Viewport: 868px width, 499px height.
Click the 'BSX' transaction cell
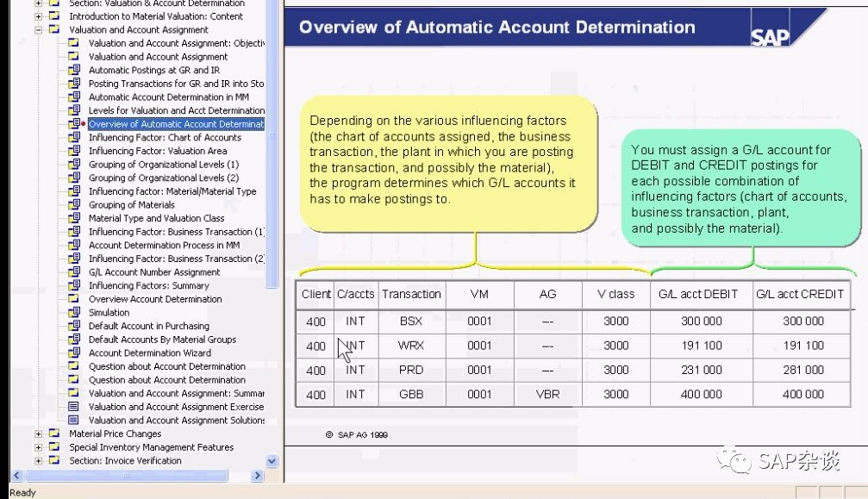click(411, 321)
